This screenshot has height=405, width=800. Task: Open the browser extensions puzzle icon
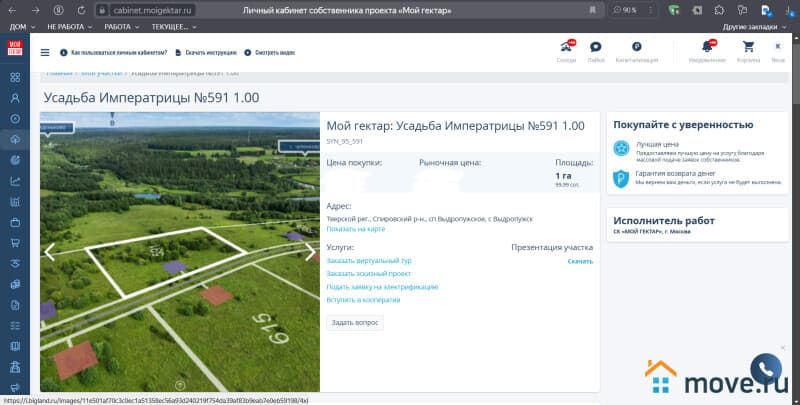click(x=719, y=10)
